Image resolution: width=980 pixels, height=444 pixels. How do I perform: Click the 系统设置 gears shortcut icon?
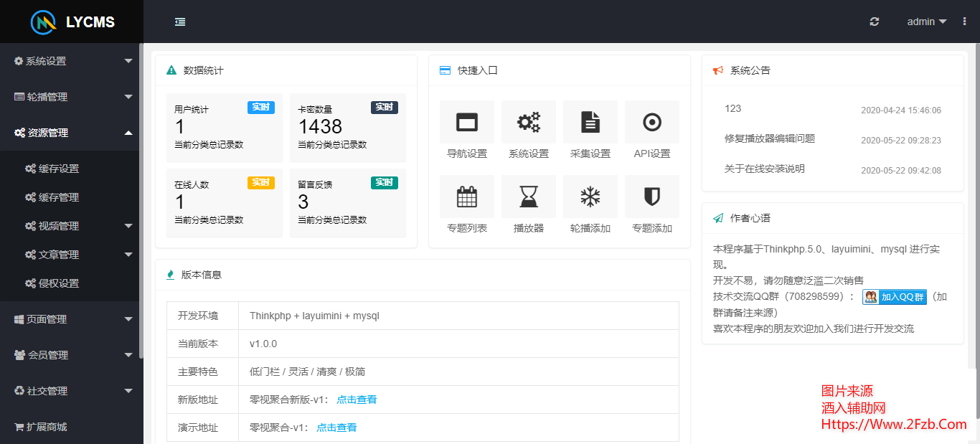(529, 123)
